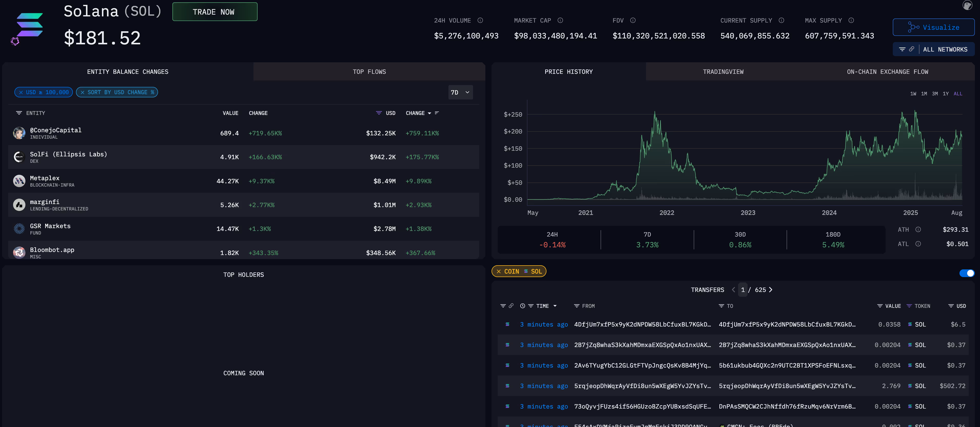Open the TRADINGVIEW tab
Viewport: 980px width, 427px height.
[x=723, y=72]
